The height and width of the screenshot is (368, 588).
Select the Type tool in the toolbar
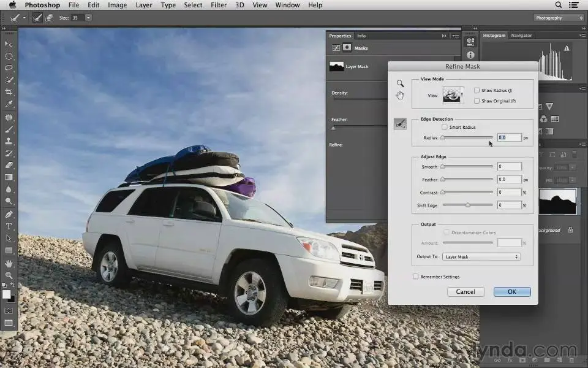point(9,226)
